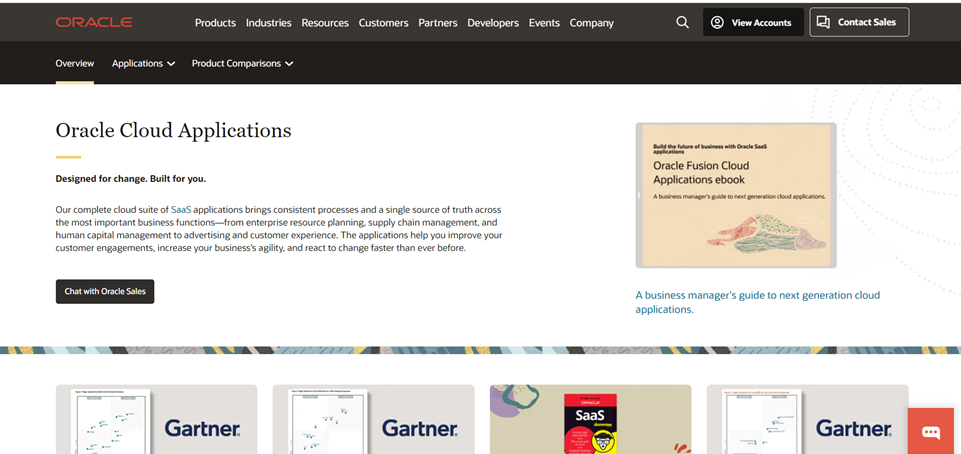Click the View Accounts button
The image size is (961, 454).
click(x=753, y=22)
